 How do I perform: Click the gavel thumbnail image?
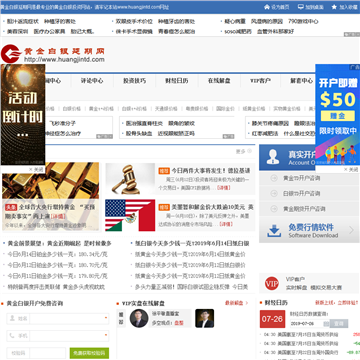point(130,179)
